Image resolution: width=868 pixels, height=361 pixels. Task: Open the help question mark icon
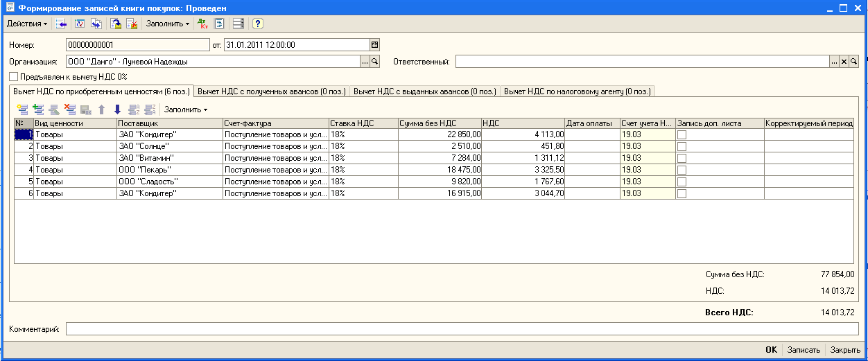click(x=258, y=24)
